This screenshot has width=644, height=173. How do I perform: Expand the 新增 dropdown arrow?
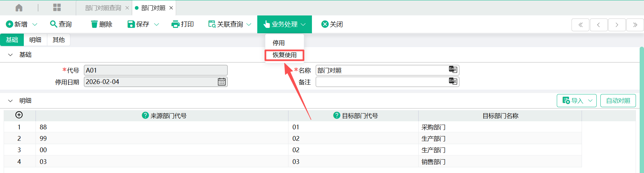tap(35, 25)
